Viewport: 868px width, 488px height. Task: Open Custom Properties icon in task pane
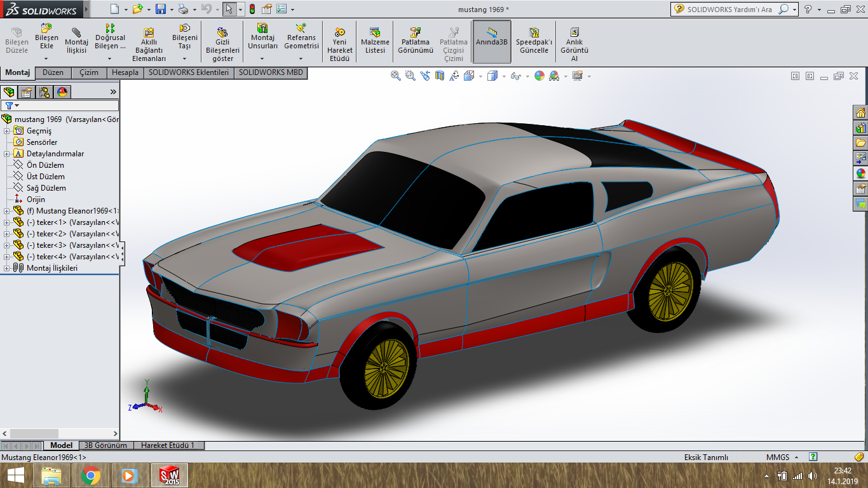tap(861, 188)
